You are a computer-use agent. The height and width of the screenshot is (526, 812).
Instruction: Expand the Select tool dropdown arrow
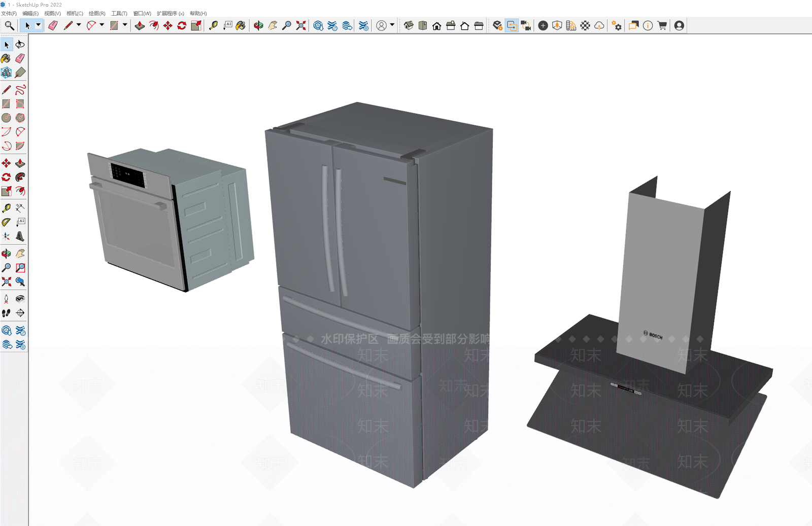pos(38,25)
